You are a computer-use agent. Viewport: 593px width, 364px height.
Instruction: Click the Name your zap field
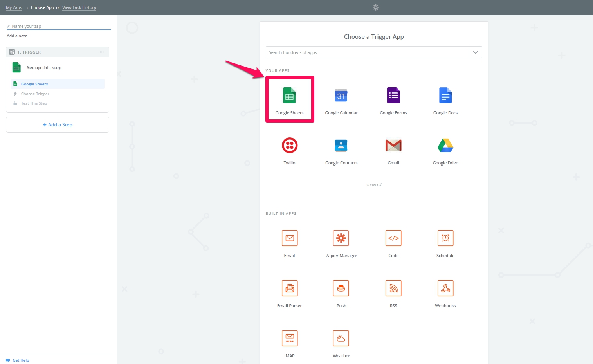(x=59, y=26)
